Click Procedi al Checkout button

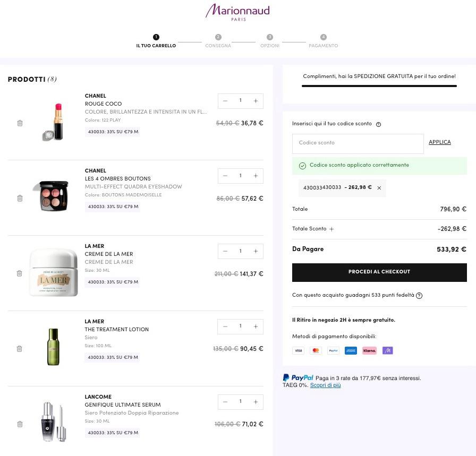tap(379, 272)
